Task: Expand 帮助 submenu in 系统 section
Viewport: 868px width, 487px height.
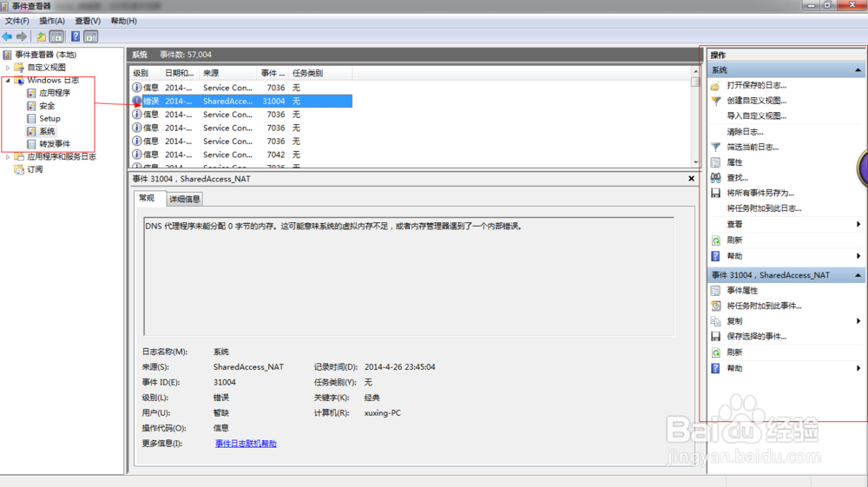Action: pyautogui.click(x=858, y=256)
